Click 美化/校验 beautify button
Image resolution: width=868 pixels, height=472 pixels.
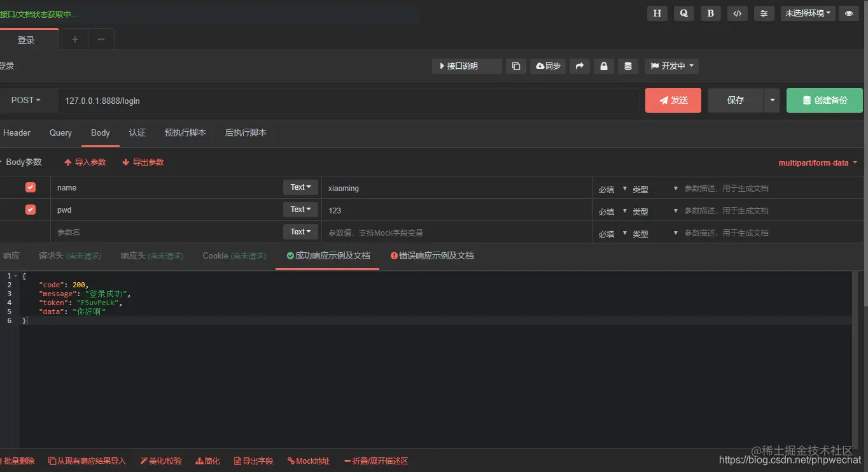(x=161, y=461)
